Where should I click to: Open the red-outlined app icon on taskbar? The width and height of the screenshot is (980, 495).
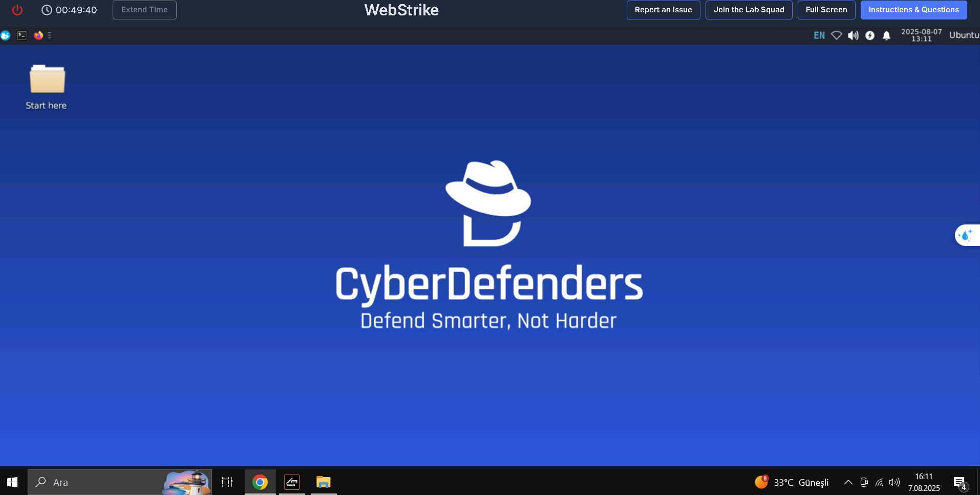[292, 482]
